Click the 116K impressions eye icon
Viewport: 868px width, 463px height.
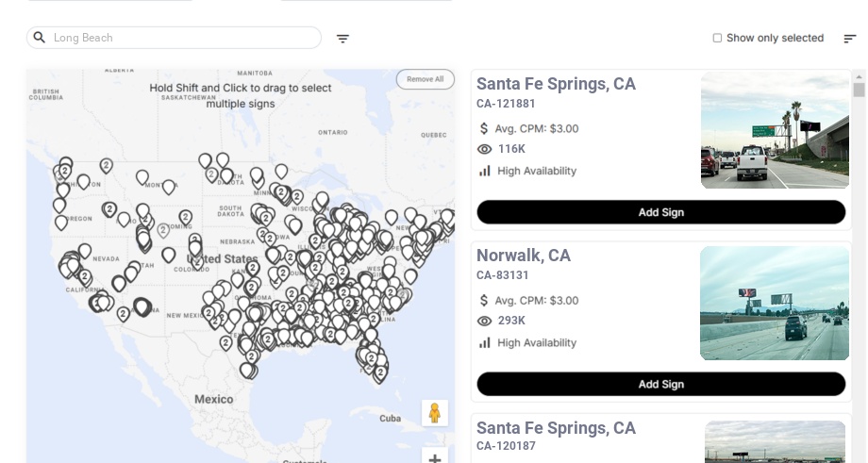pyautogui.click(x=485, y=149)
